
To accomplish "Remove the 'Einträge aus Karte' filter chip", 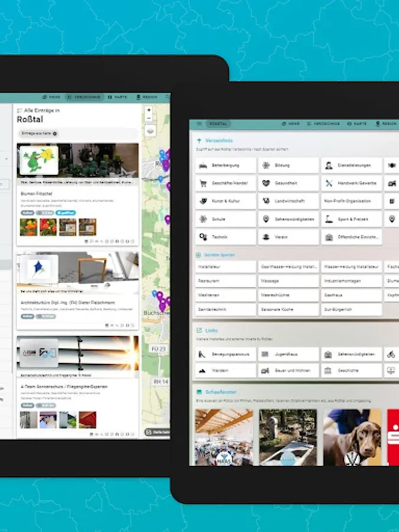I will 55,134.
